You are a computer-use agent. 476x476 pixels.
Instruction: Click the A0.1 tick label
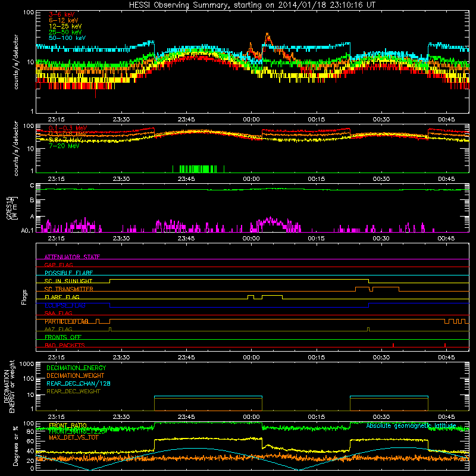point(27,230)
